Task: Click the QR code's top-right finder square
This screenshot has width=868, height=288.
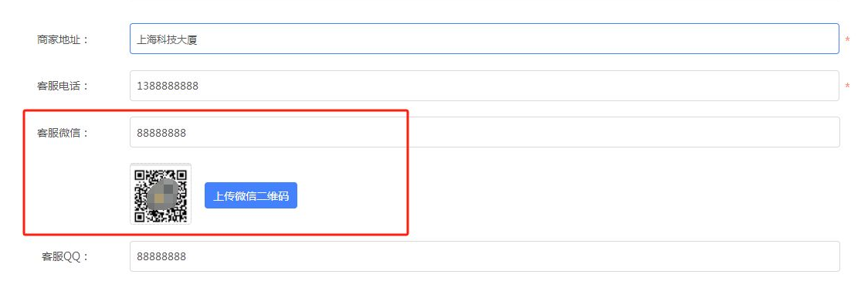Action: [x=181, y=174]
